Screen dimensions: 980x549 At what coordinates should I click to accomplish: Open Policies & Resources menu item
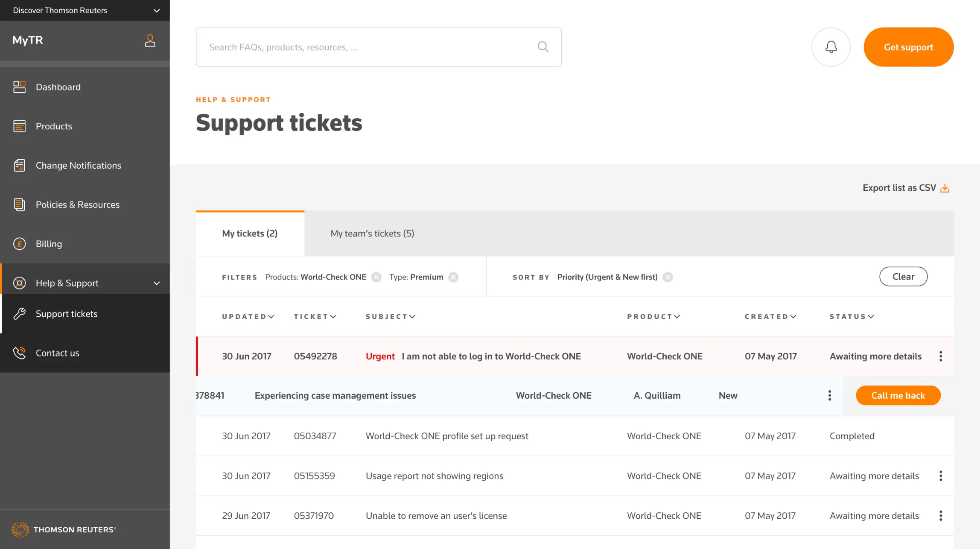click(x=85, y=204)
